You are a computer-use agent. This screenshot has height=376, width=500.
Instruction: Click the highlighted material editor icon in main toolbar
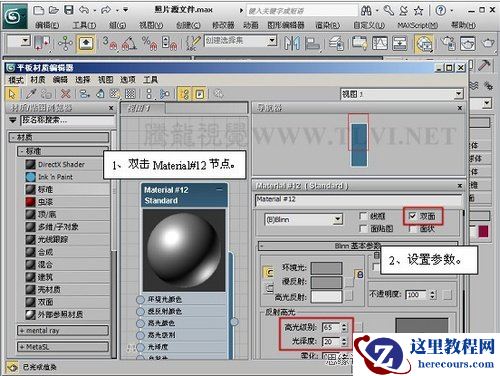tap(424, 44)
